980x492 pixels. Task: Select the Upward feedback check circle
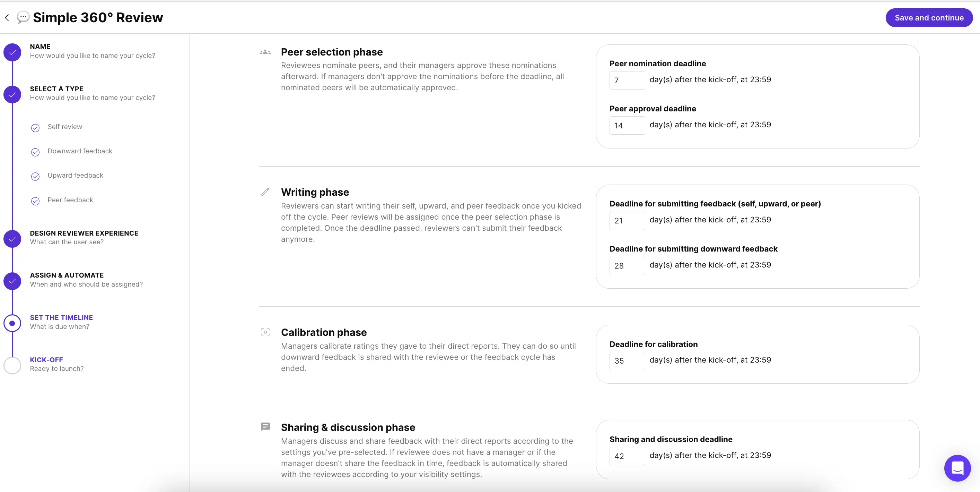click(x=35, y=176)
